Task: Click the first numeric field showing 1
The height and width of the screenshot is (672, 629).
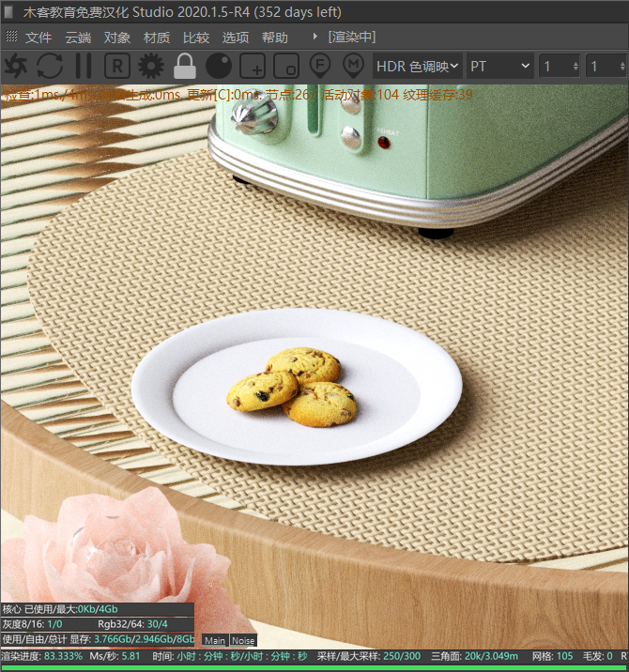Action: pyautogui.click(x=560, y=67)
